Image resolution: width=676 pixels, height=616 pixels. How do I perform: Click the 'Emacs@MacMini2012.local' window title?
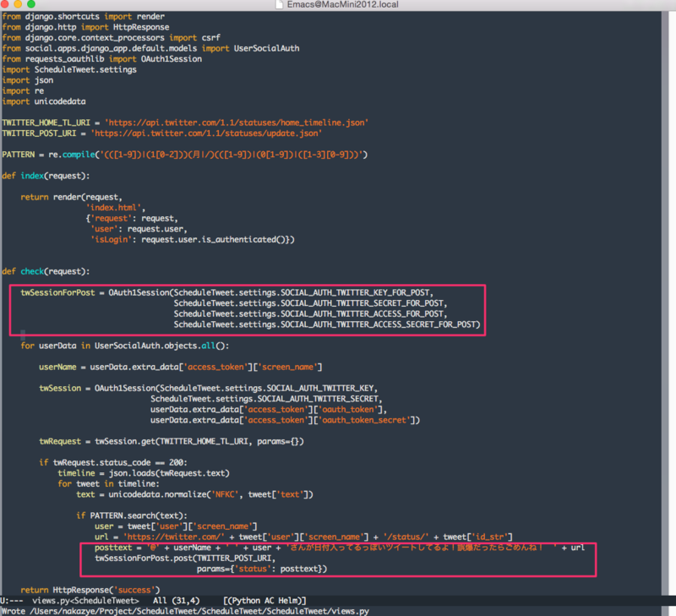(x=343, y=5)
